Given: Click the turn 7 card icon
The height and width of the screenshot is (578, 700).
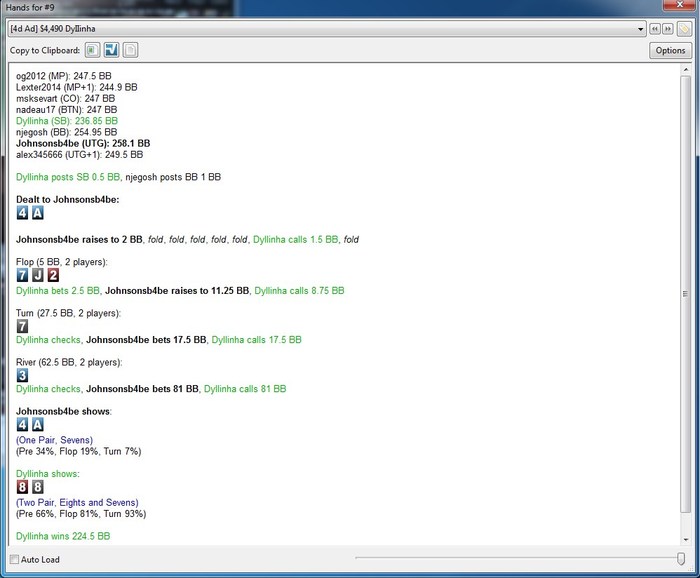Looking at the screenshot, I should coord(22,326).
